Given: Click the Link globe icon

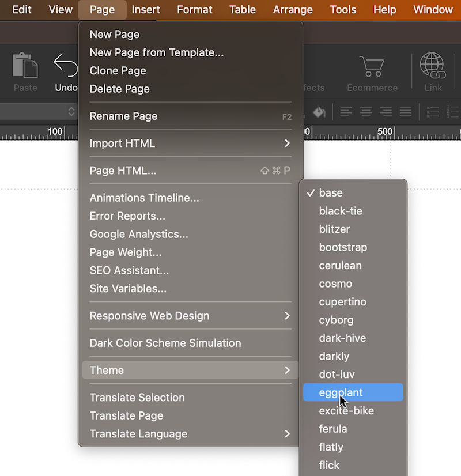Looking at the screenshot, I should [x=433, y=65].
